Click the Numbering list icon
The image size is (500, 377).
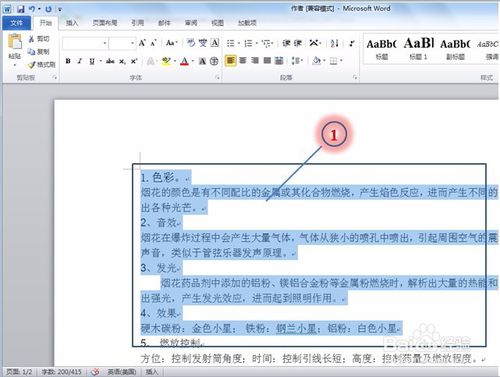pyautogui.click(x=248, y=43)
